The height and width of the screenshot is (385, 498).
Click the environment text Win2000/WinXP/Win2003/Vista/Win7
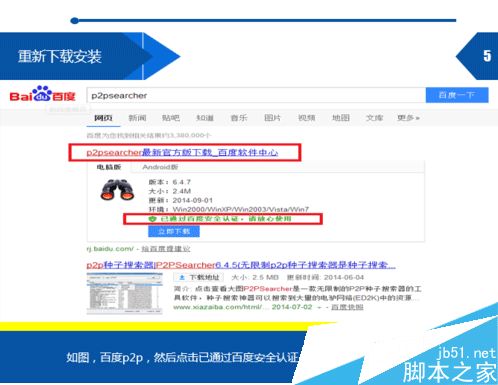tap(241, 209)
